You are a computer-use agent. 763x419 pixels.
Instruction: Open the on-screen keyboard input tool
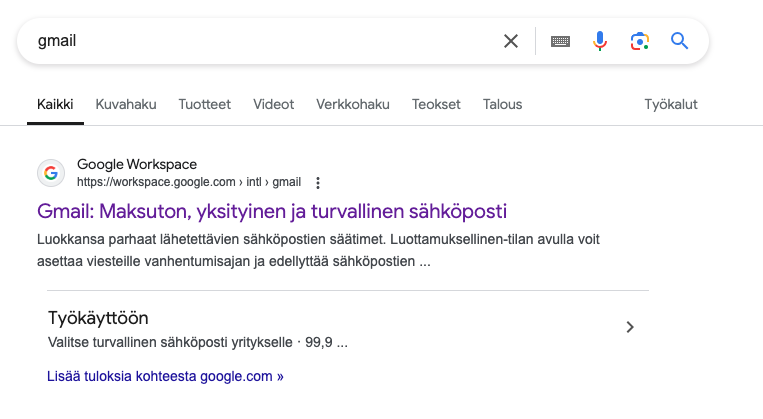point(560,41)
